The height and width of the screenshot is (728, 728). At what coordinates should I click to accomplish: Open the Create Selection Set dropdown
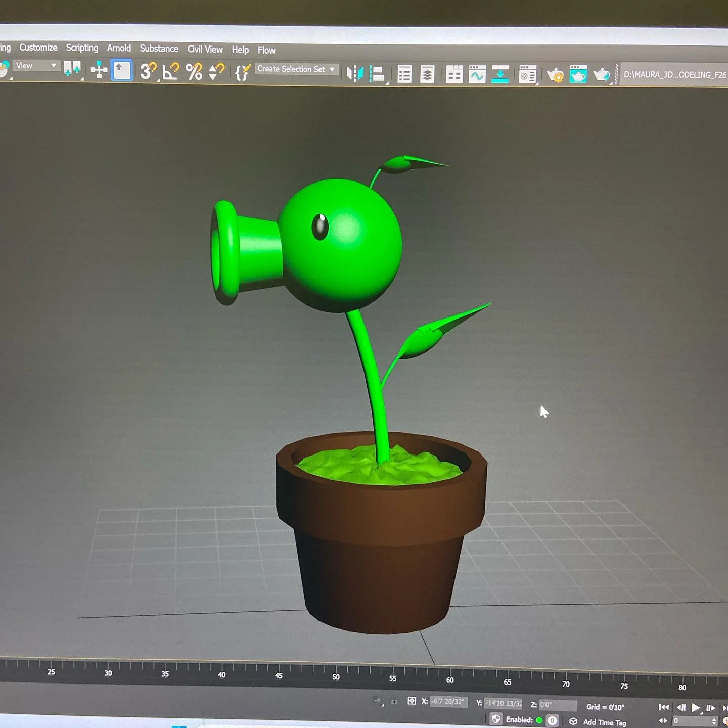click(x=296, y=69)
